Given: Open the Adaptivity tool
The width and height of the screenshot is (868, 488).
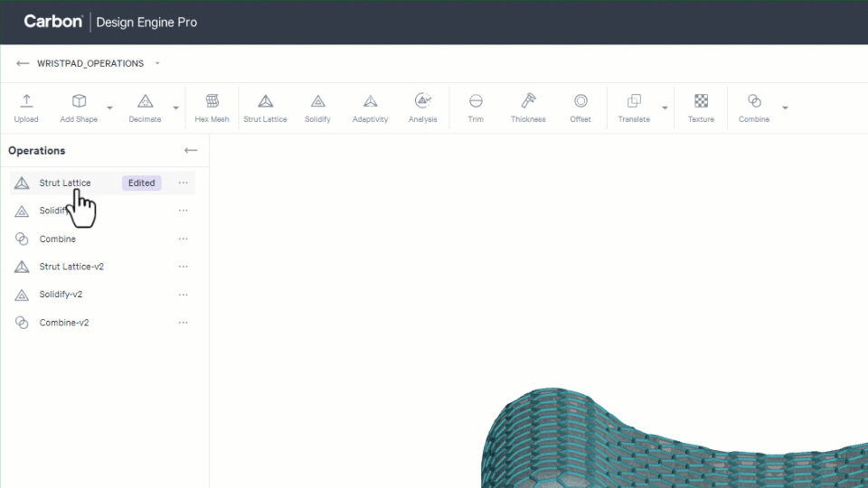Looking at the screenshot, I should tap(371, 108).
